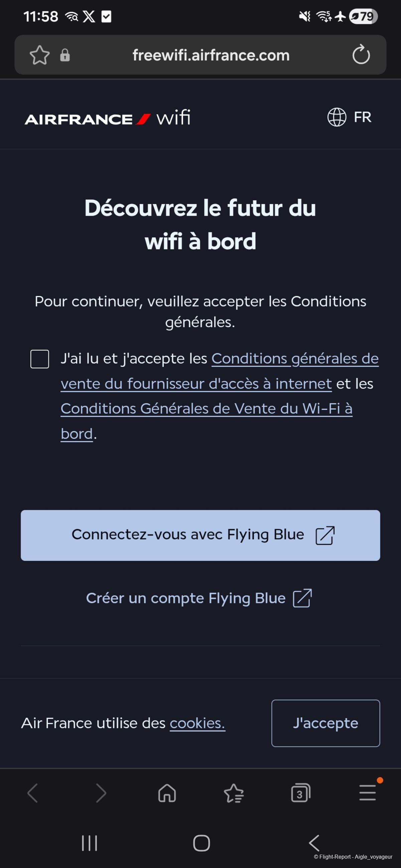Tap the padlock site security icon
The height and width of the screenshot is (868, 401).
pyautogui.click(x=65, y=55)
